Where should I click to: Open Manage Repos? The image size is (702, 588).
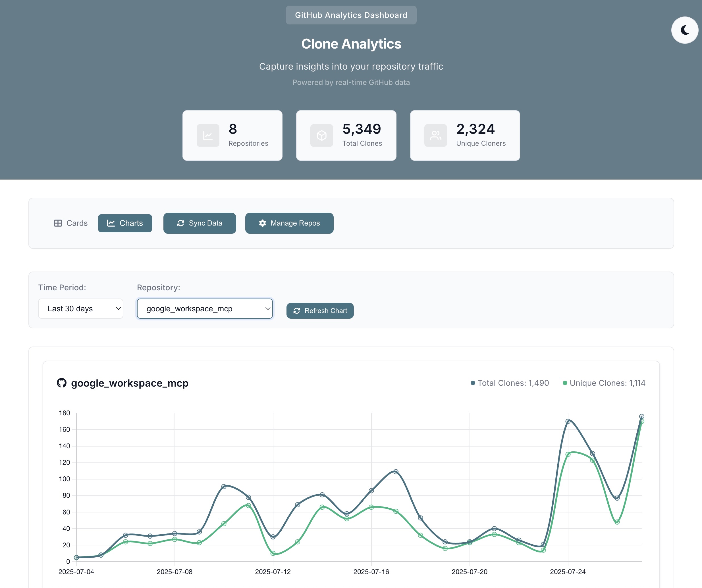(x=289, y=223)
